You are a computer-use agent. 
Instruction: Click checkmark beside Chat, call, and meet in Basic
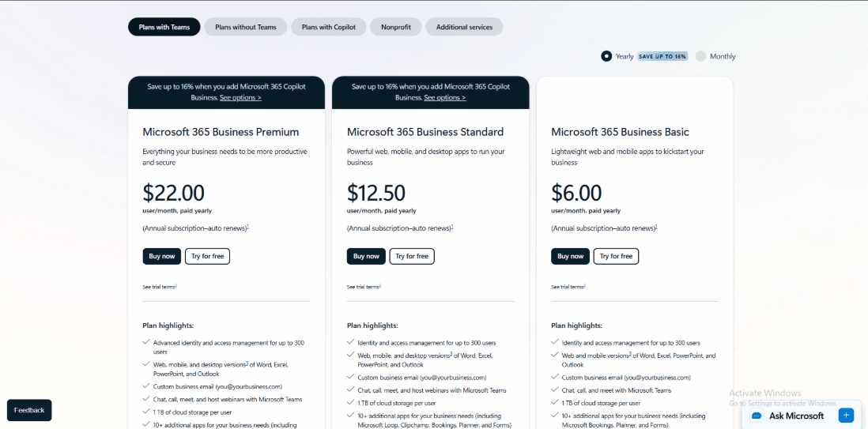coord(555,389)
